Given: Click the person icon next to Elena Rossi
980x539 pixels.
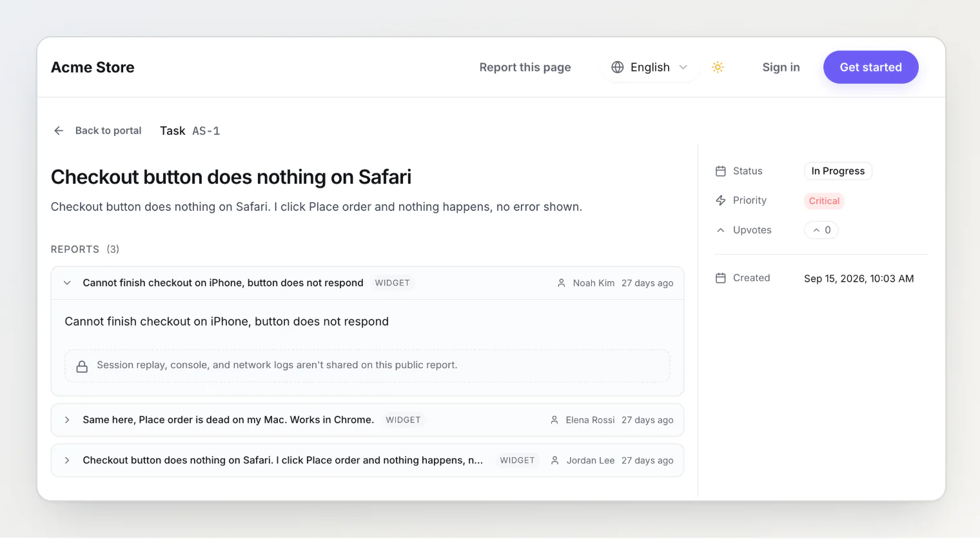Looking at the screenshot, I should coord(554,420).
